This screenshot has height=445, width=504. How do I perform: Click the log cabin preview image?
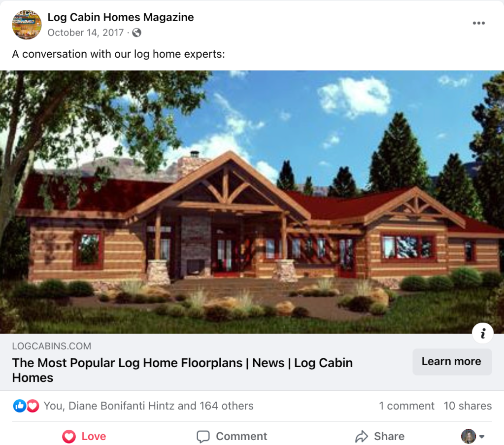[x=252, y=202]
